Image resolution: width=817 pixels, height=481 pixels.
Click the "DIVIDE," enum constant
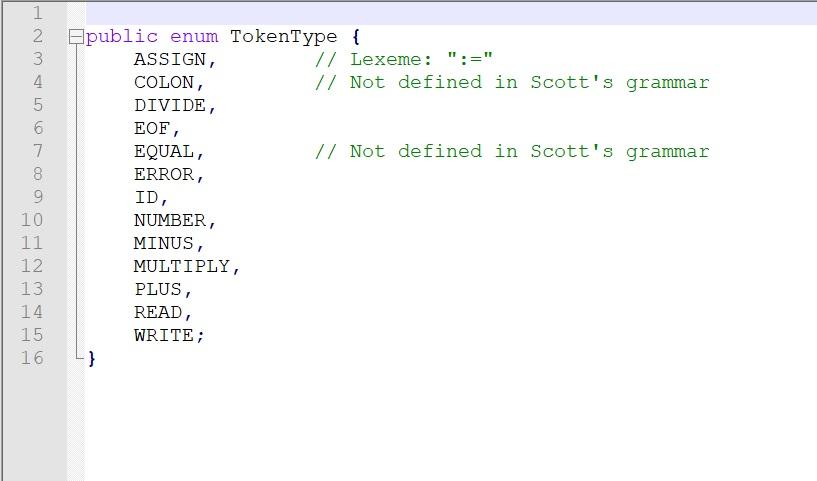click(x=175, y=106)
